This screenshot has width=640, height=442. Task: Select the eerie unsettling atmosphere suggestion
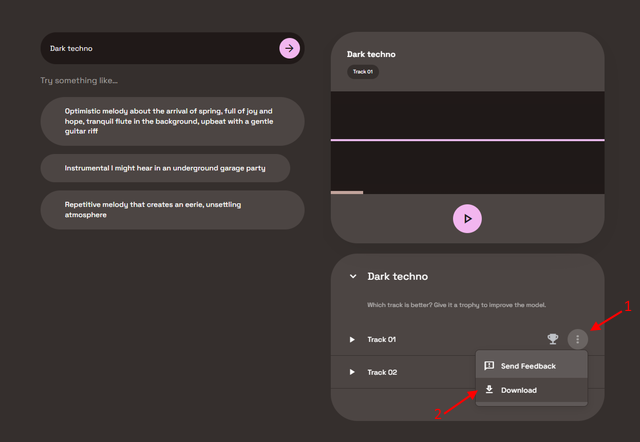point(172,210)
